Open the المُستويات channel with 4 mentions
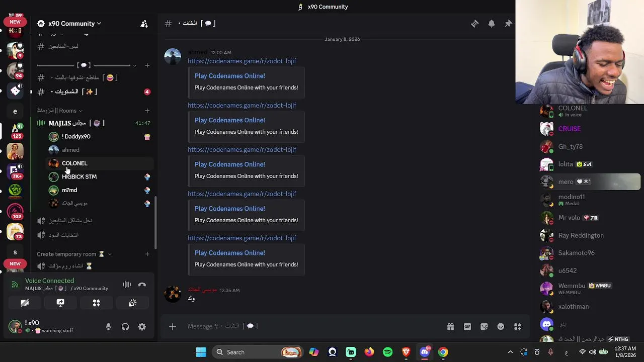The width and height of the screenshot is (644, 362). (94, 92)
